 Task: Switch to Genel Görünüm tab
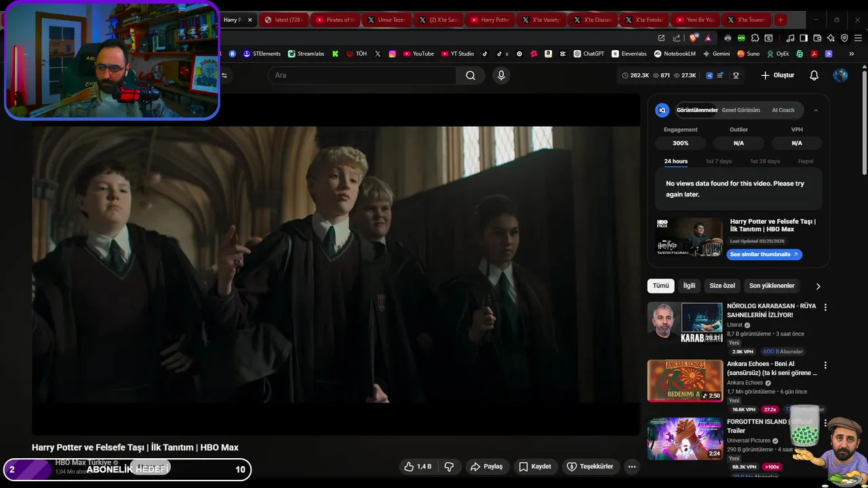741,110
